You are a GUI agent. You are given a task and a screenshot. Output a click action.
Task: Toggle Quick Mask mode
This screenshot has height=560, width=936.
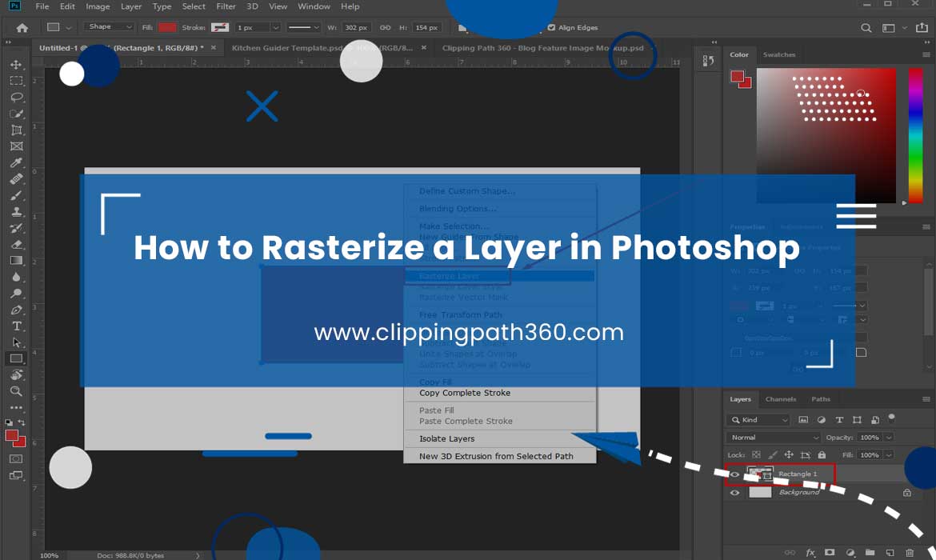point(16,458)
